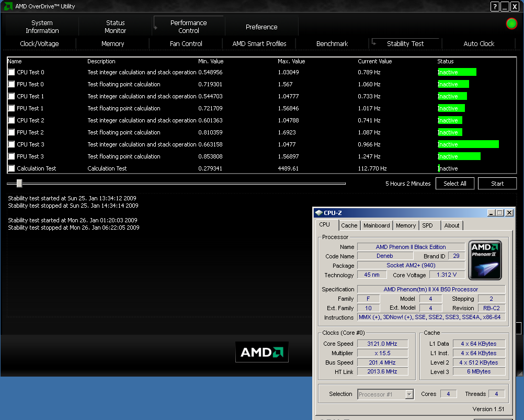Select the Stability Test sub-tab
524x420 pixels.
pyautogui.click(x=405, y=44)
